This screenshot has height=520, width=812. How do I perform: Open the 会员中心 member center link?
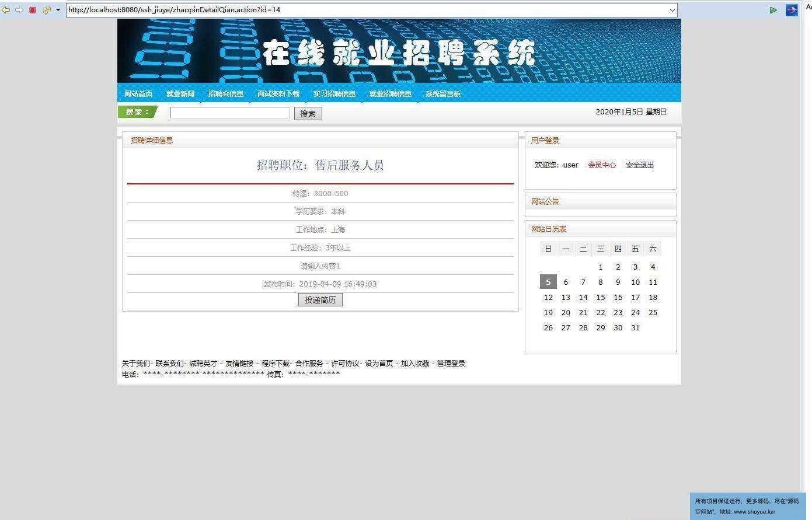(x=602, y=165)
